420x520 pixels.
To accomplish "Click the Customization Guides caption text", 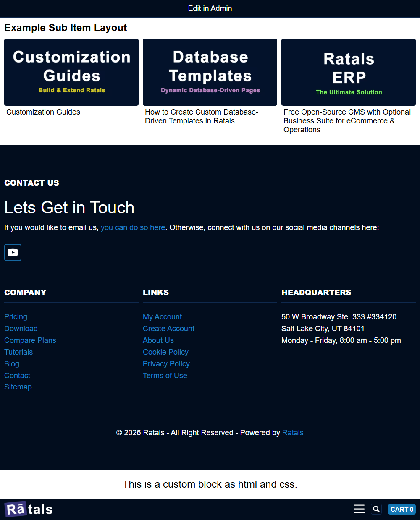I will (x=43, y=112).
